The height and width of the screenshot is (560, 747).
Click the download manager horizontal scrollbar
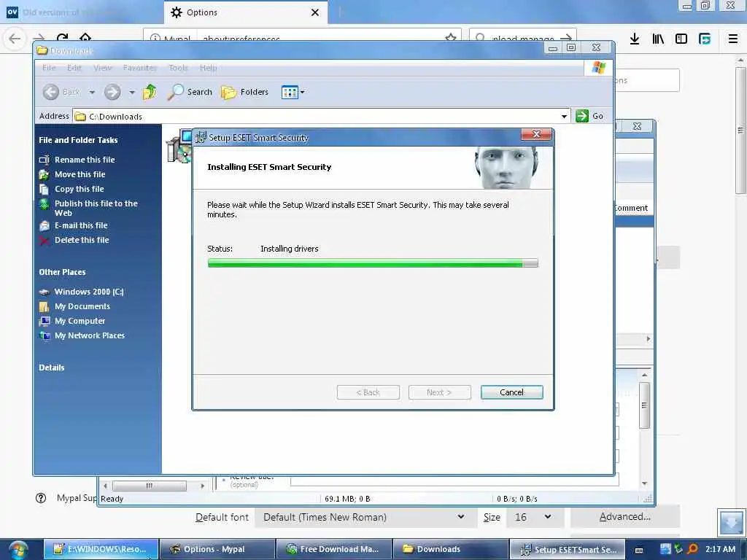coord(149,486)
